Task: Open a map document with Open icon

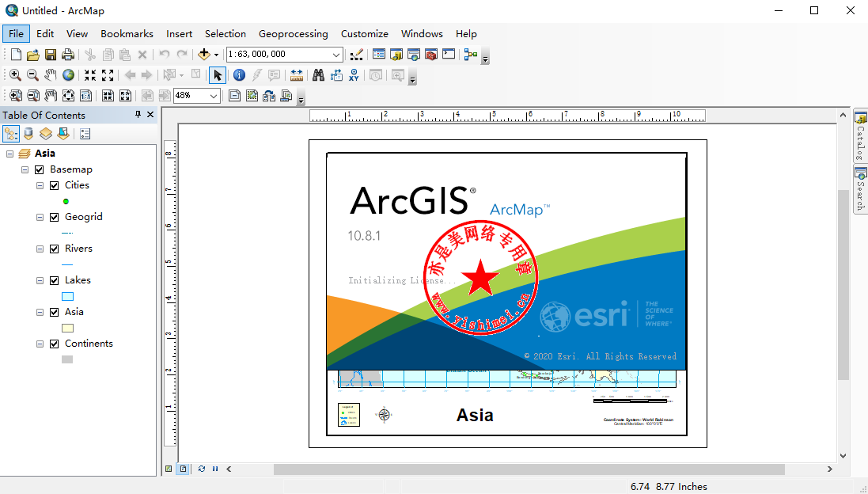Action: tap(33, 55)
